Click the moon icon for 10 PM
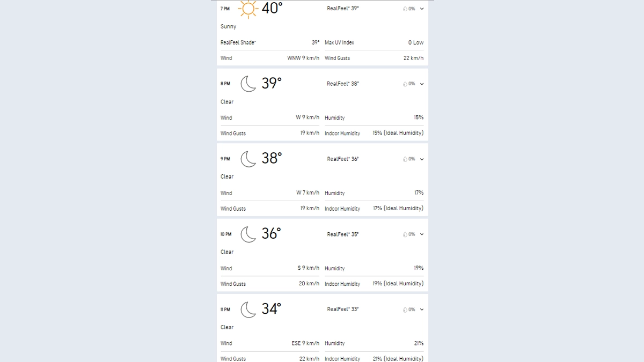Image resolution: width=644 pixels, height=362 pixels. pos(248,234)
